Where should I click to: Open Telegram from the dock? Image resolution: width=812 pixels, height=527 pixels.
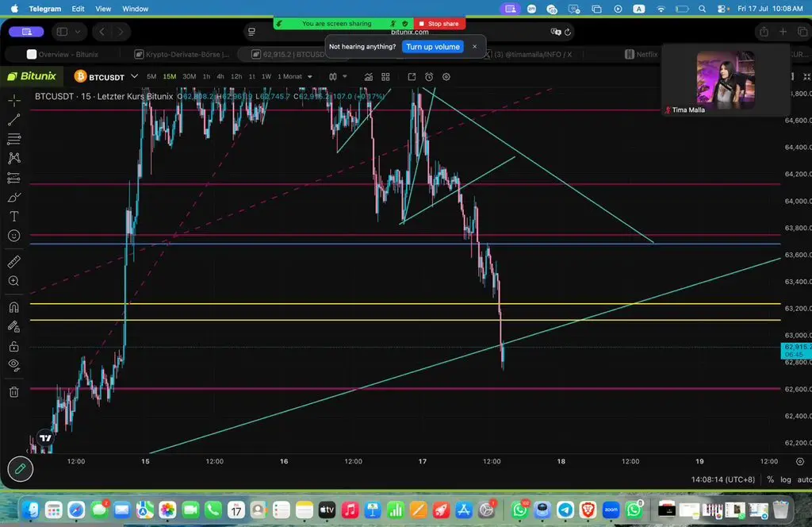[565, 510]
